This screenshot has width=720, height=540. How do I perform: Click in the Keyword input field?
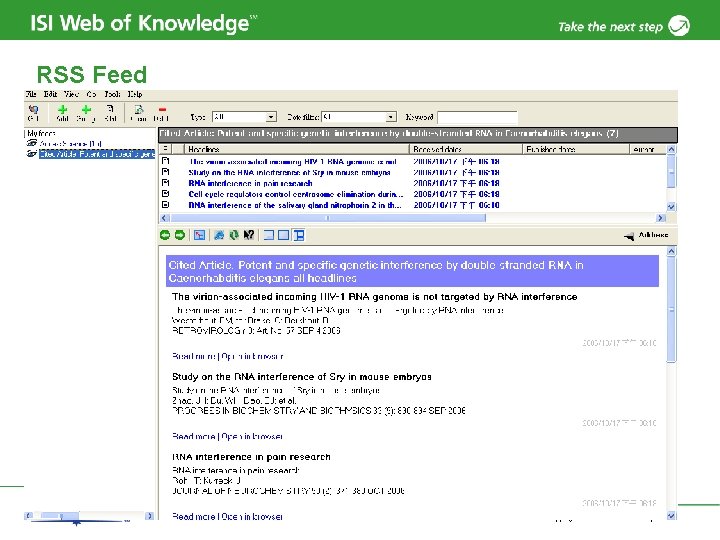click(478, 118)
